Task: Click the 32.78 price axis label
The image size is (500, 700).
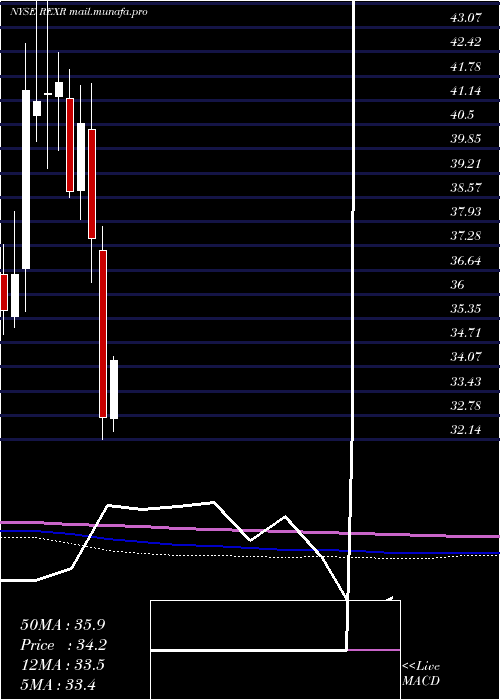Action: [x=466, y=406]
